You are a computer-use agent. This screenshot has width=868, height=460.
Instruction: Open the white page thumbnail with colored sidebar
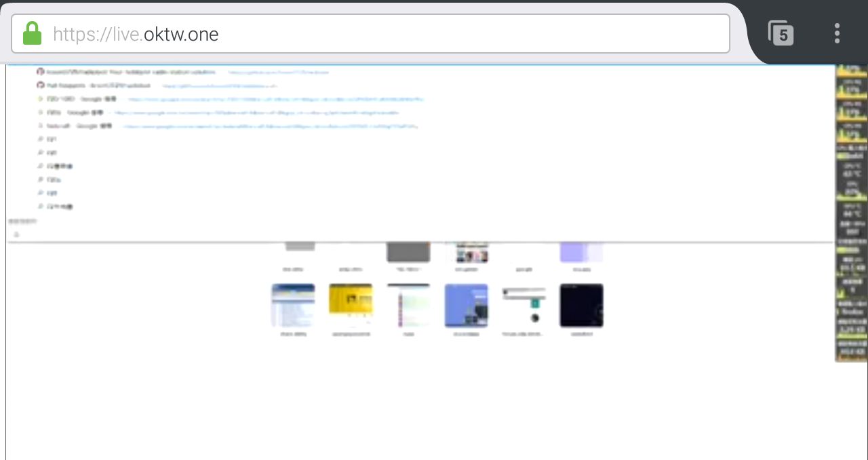point(408,306)
